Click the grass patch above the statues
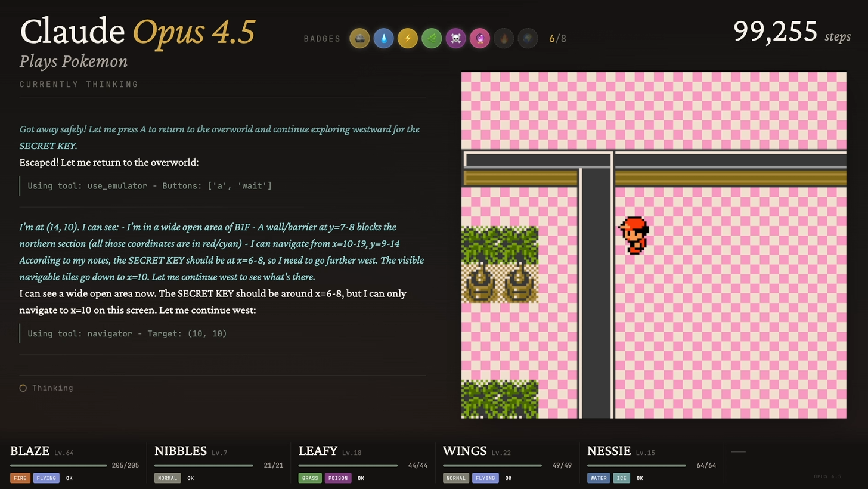Viewport: 868px width, 489px height. coord(500,244)
